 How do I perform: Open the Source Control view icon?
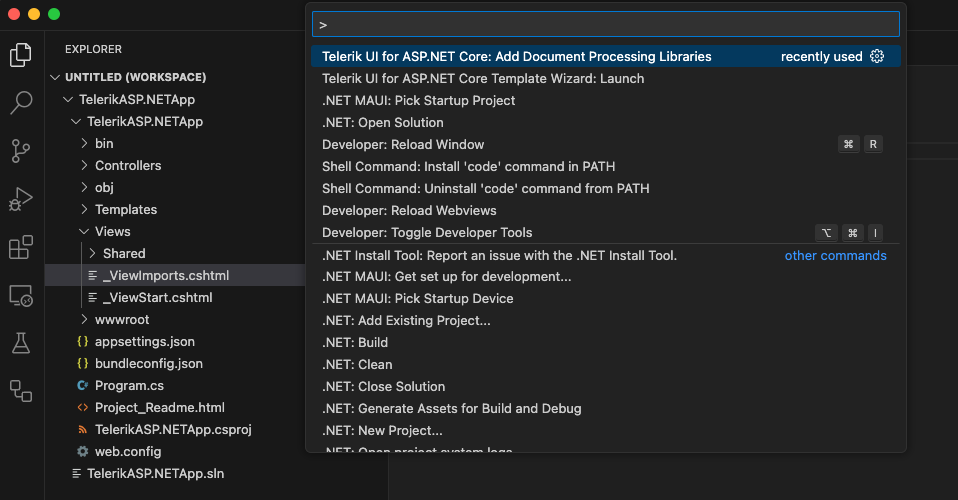(x=21, y=151)
